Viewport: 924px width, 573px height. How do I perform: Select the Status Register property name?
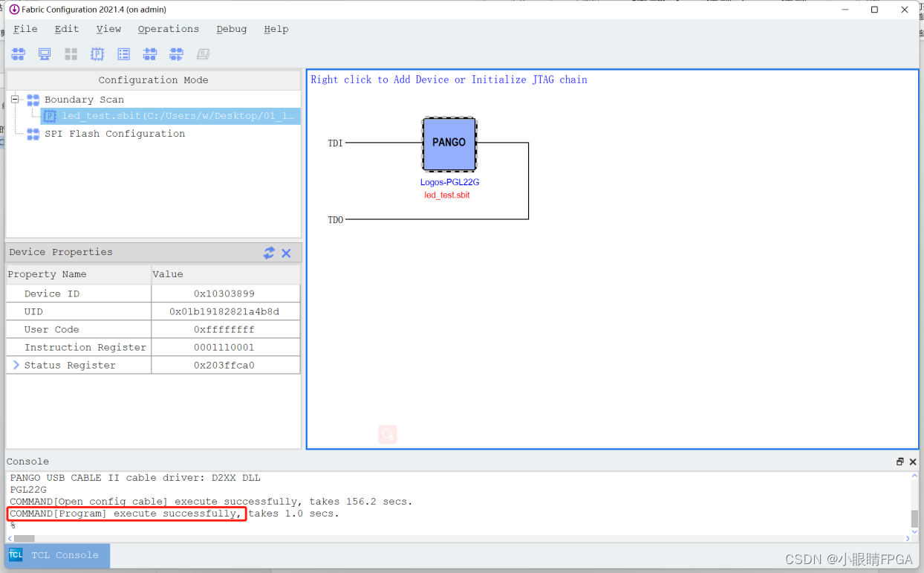[x=70, y=365]
